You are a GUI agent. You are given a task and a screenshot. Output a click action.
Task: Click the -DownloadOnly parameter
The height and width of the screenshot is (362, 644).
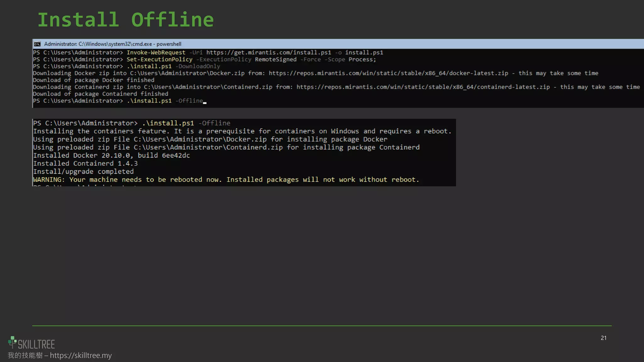click(x=197, y=66)
